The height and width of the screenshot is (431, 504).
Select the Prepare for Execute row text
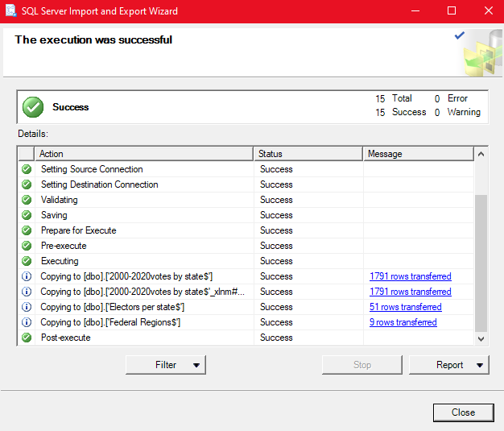tap(78, 230)
